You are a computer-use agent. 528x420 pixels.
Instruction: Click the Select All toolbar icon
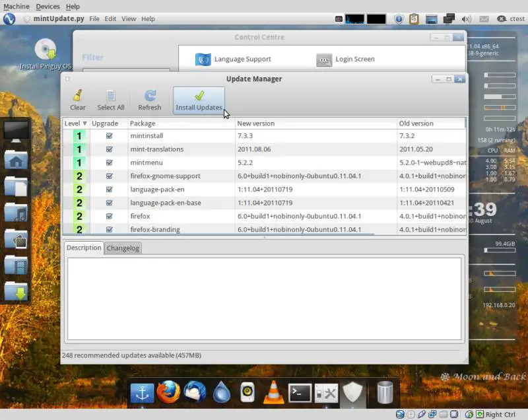pyautogui.click(x=110, y=96)
